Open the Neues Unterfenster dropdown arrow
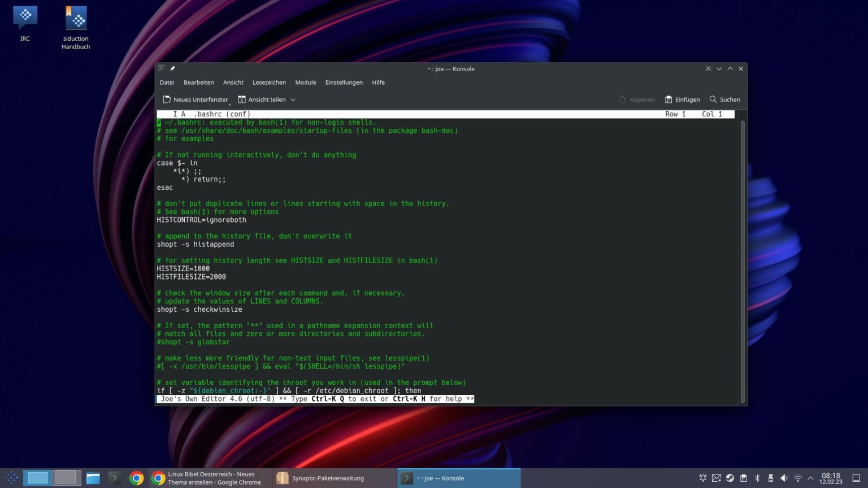The height and width of the screenshot is (488, 868). click(229, 103)
